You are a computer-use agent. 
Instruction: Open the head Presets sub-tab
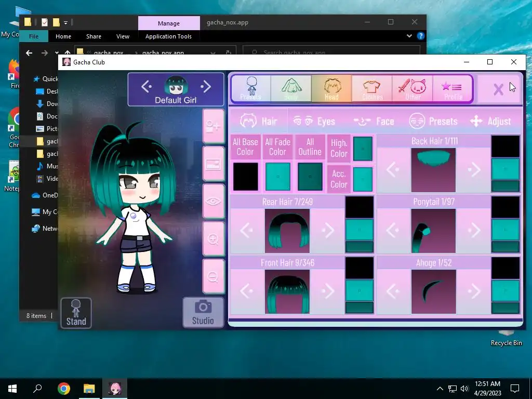click(433, 121)
